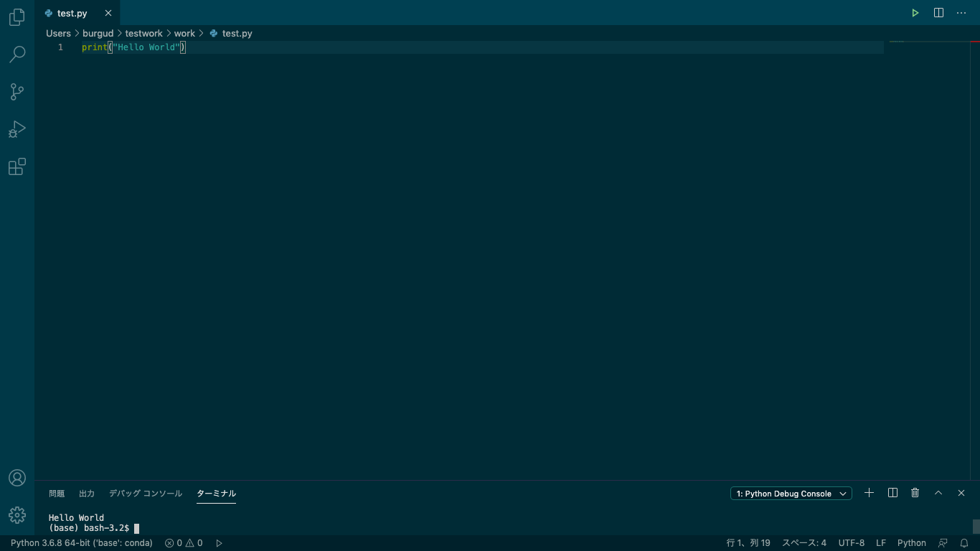Open the Extensions view

coord(17,167)
